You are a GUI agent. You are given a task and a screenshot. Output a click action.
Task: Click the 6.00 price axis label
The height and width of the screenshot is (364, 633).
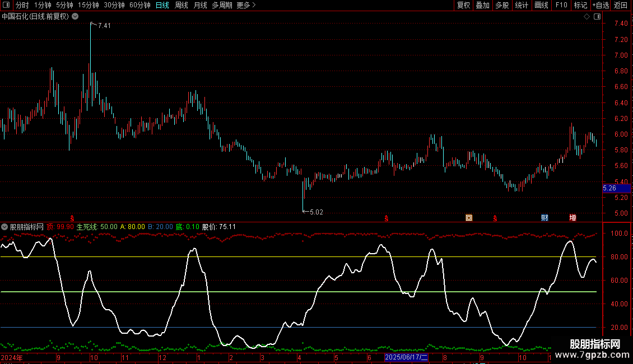pyautogui.click(x=621, y=134)
